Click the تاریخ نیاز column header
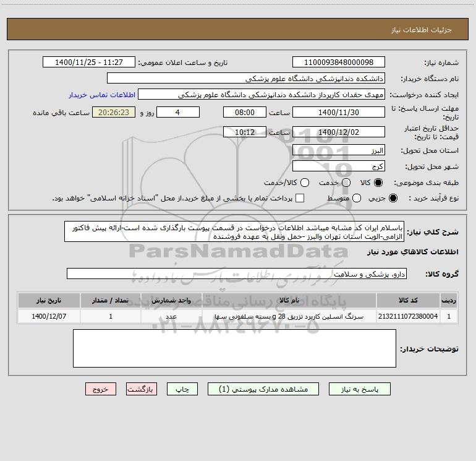The image size is (476, 461). tap(49, 301)
